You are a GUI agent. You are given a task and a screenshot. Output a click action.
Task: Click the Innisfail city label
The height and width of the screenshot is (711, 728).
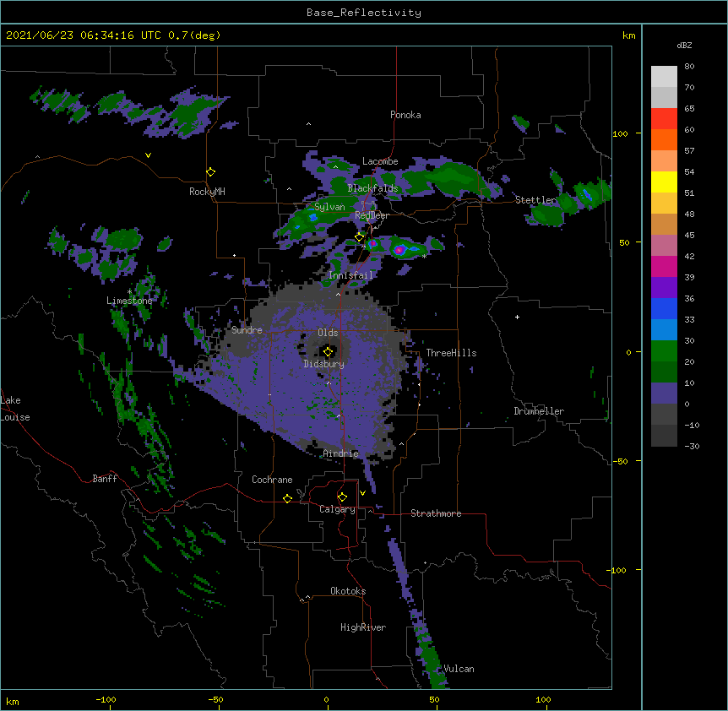click(351, 275)
